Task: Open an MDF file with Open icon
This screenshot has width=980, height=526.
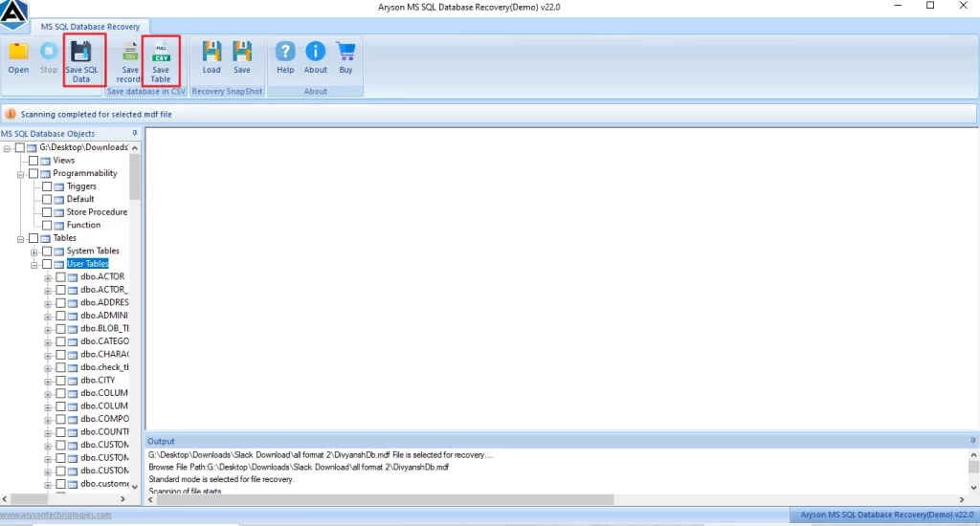Action: [x=18, y=53]
